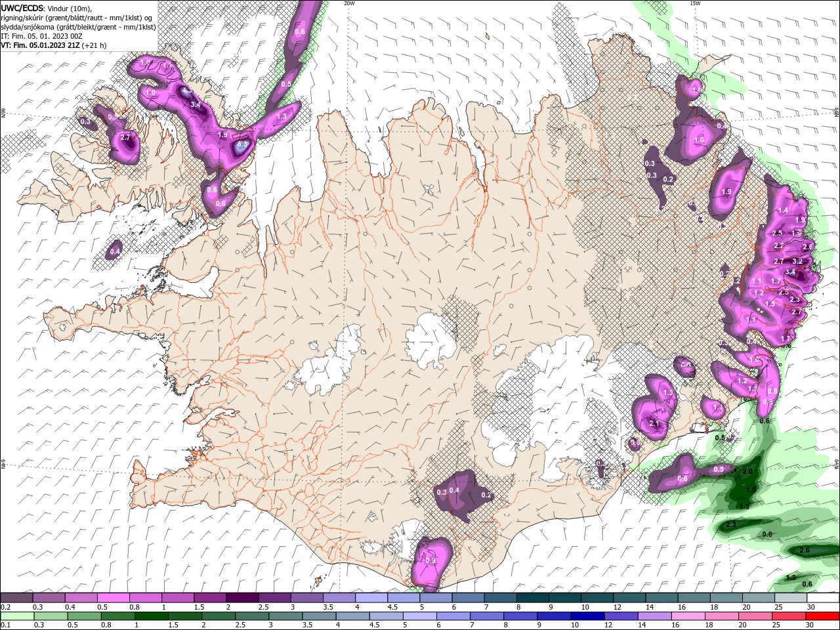Image resolution: width=840 pixels, height=630 pixels.
Task: Click the '2.1' snowfall value in southeast patch
Action: (x=654, y=424)
